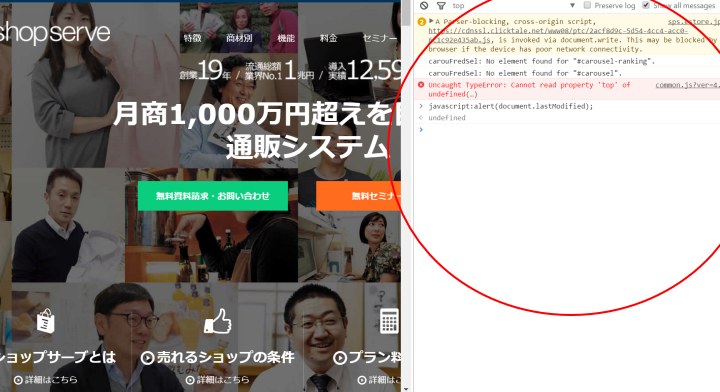Click the shopserve logo

coord(54,33)
